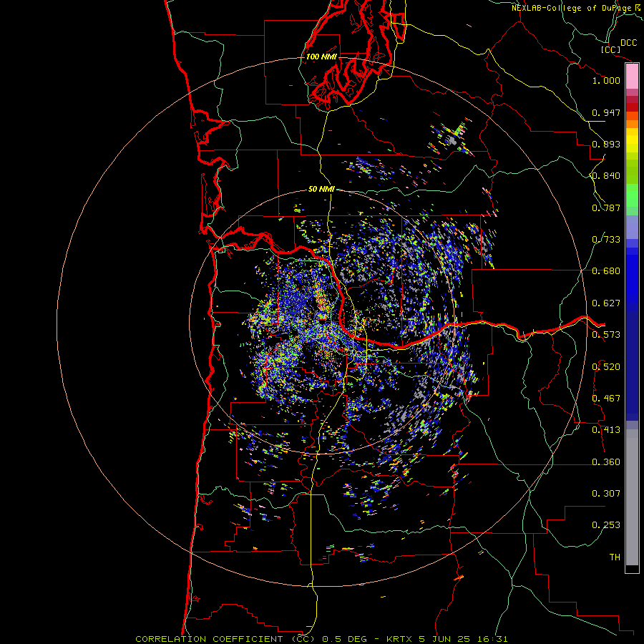Select the 0.680 scale value
The height and width of the screenshot is (644, 644).
coord(606,271)
